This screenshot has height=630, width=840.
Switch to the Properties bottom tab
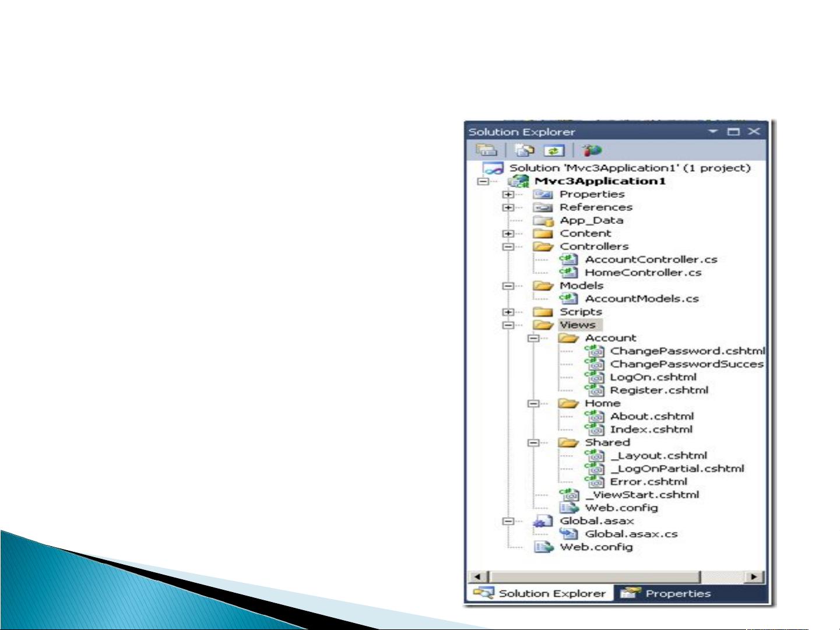(665, 593)
